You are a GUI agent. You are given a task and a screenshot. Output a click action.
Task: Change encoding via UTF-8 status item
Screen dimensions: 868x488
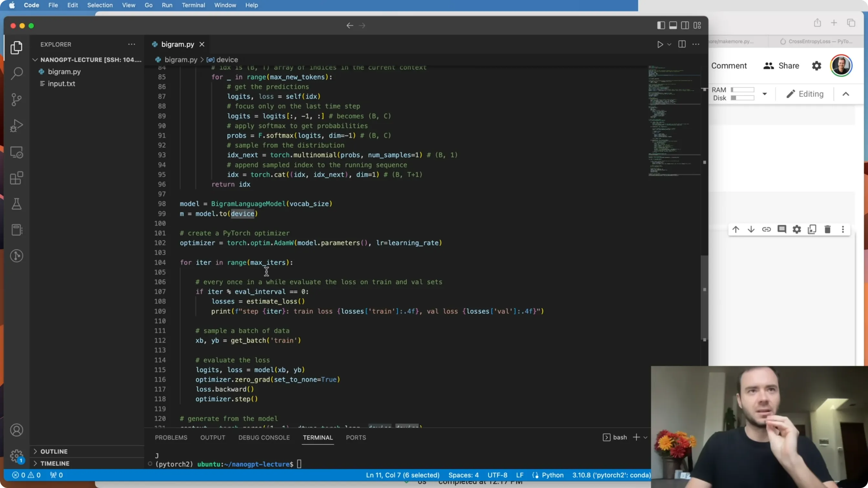tap(497, 475)
